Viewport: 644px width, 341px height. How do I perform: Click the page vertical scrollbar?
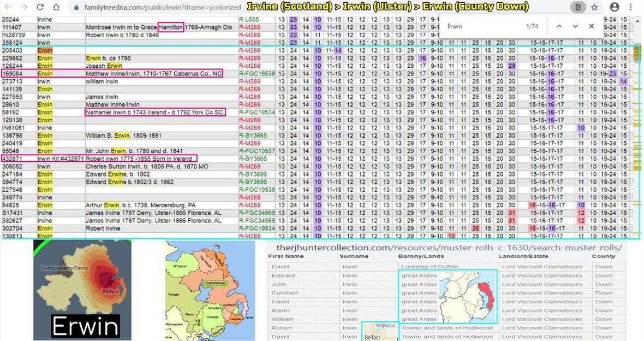(x=637, y=137)
